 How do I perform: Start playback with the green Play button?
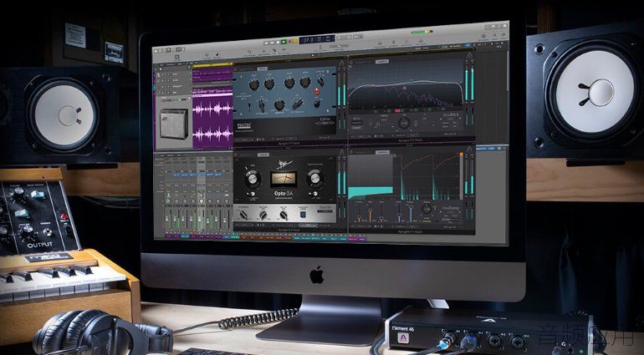tap(284, 42)
